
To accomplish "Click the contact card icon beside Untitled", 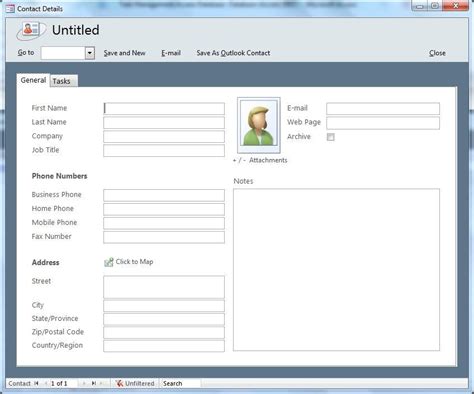I will (x=31, y=31).
